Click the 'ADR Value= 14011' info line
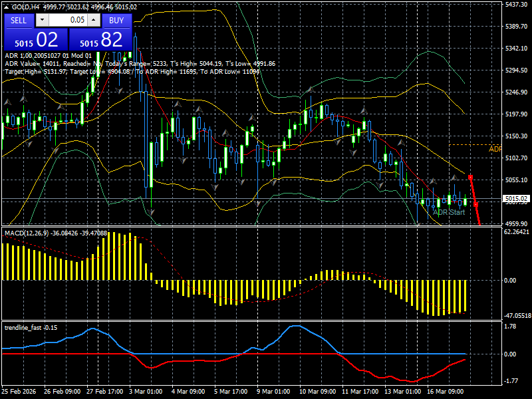 pos(140,64)
